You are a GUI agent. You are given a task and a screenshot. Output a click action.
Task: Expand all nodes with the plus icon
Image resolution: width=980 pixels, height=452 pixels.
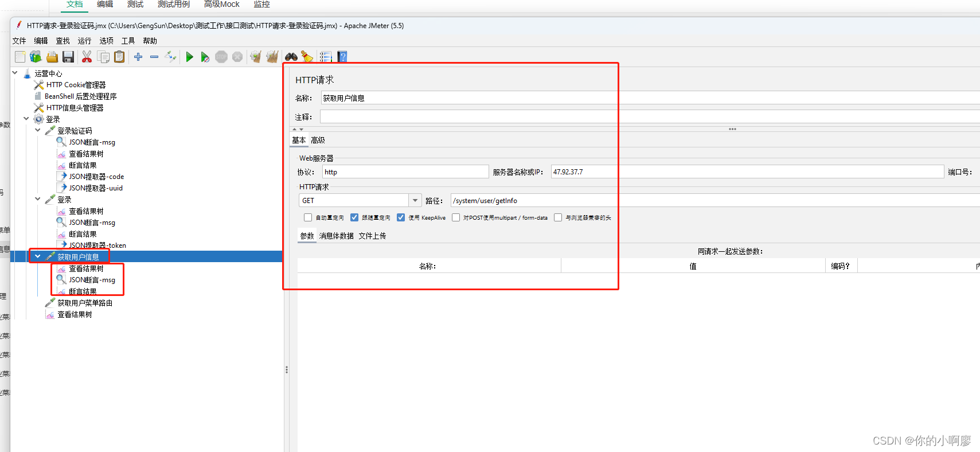tap(138, 57)
